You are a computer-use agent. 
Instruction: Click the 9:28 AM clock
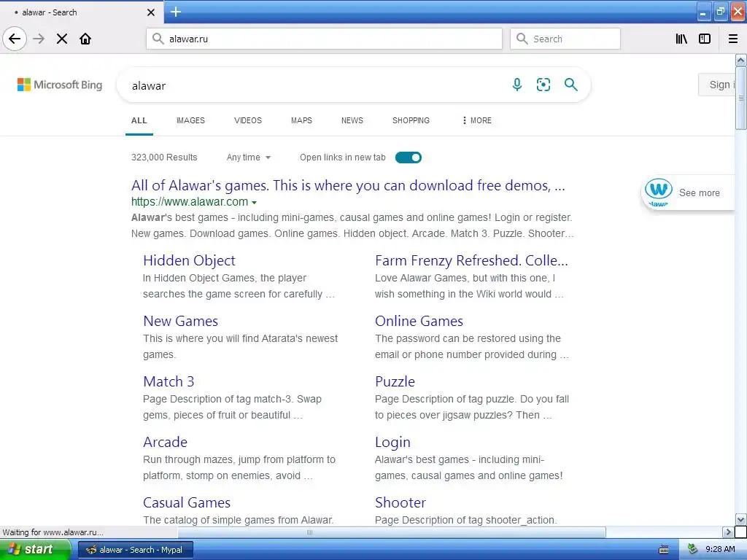pyautogui.click(x=720, y=550)
